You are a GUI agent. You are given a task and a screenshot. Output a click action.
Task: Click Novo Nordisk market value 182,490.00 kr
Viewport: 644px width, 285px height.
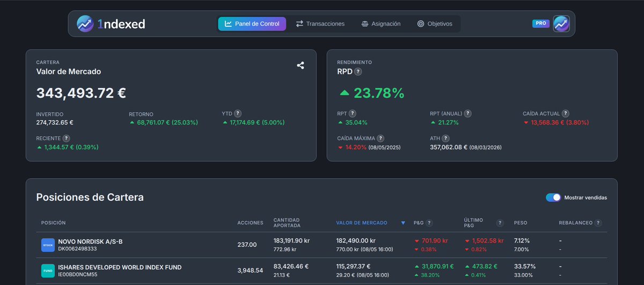click(356, 241)
